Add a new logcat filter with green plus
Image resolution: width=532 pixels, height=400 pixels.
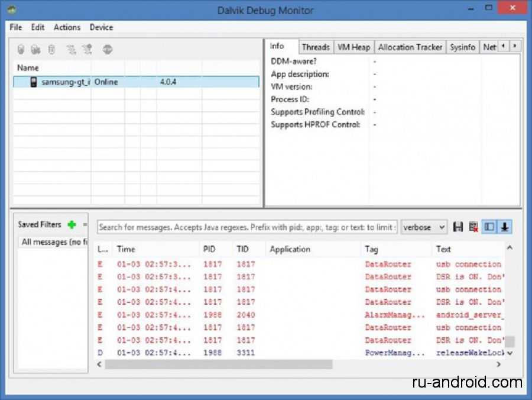[72, 224]
